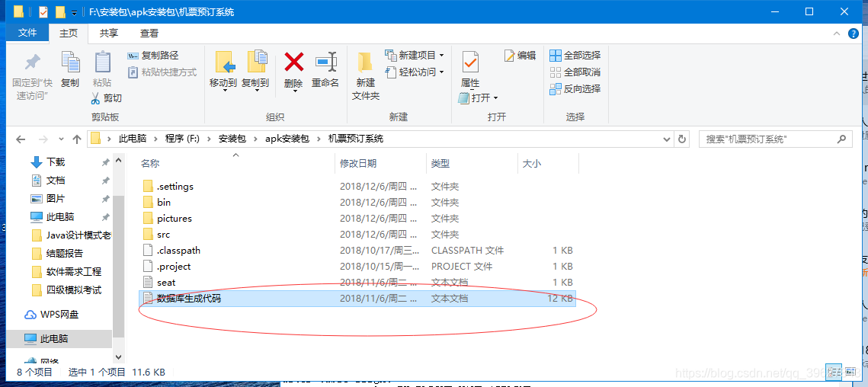Viewport: 868px width, 387px height.
Task: Click 程序 (F:) in the address breadcrumb
Action: click(x=182, y=139)
